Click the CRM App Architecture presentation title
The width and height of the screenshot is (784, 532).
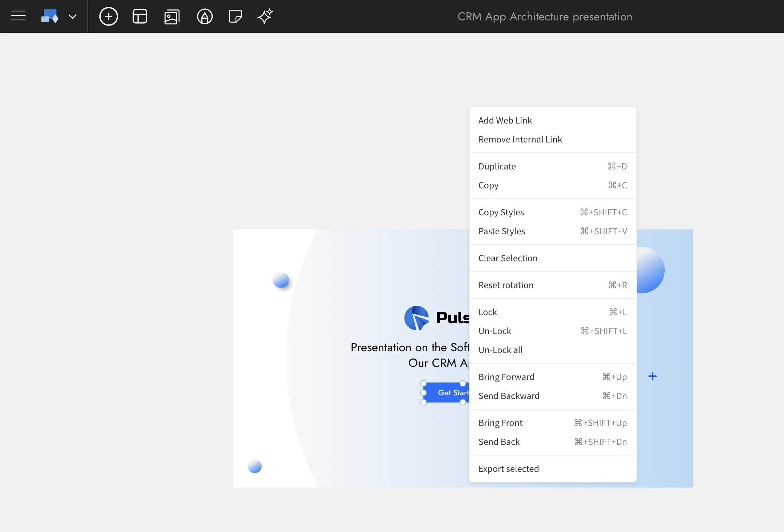point(544,17)
